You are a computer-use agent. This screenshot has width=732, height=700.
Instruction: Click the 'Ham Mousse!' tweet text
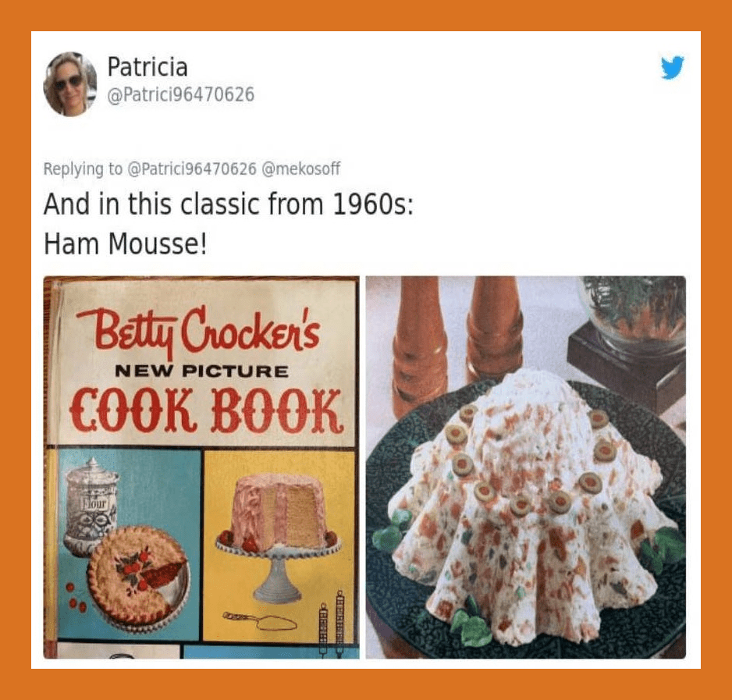pos(125,243)
